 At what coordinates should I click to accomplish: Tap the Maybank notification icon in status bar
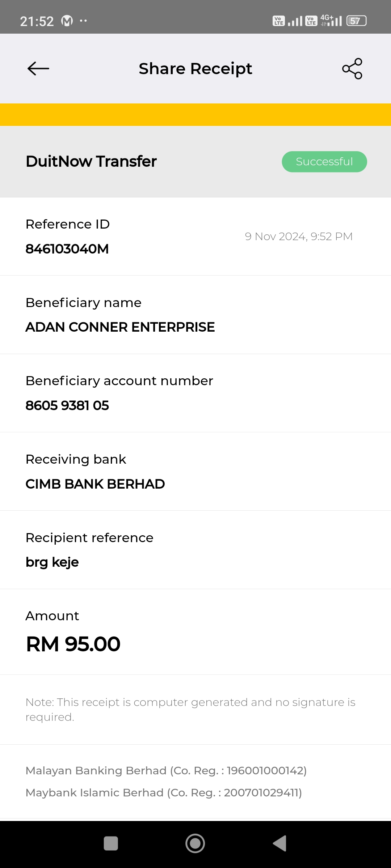[x=67, y=21]
